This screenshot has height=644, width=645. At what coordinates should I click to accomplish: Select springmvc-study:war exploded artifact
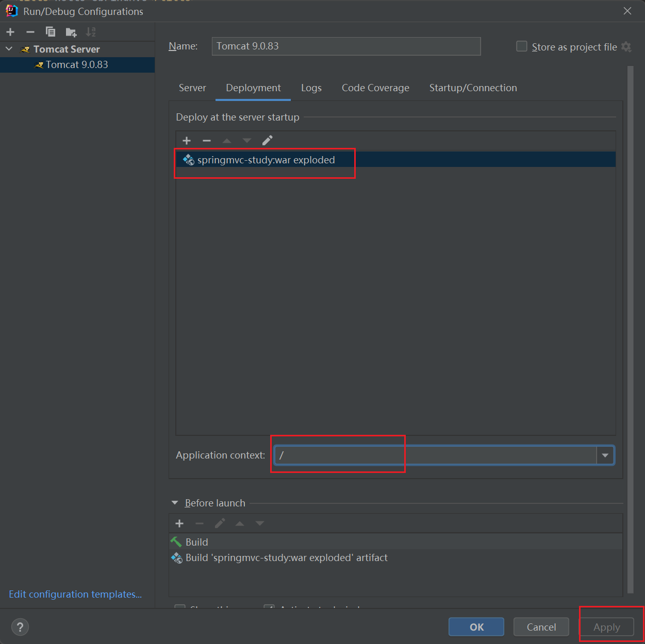(x=266, y=160)
